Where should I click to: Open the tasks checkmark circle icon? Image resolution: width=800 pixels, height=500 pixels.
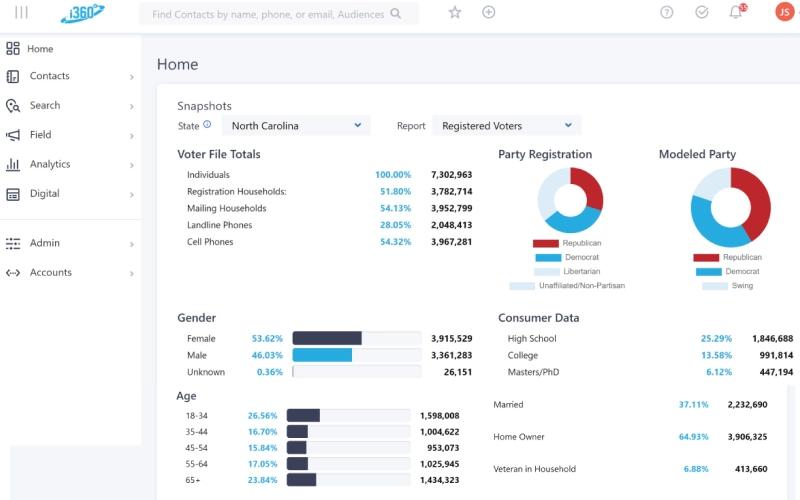point(702,12)
